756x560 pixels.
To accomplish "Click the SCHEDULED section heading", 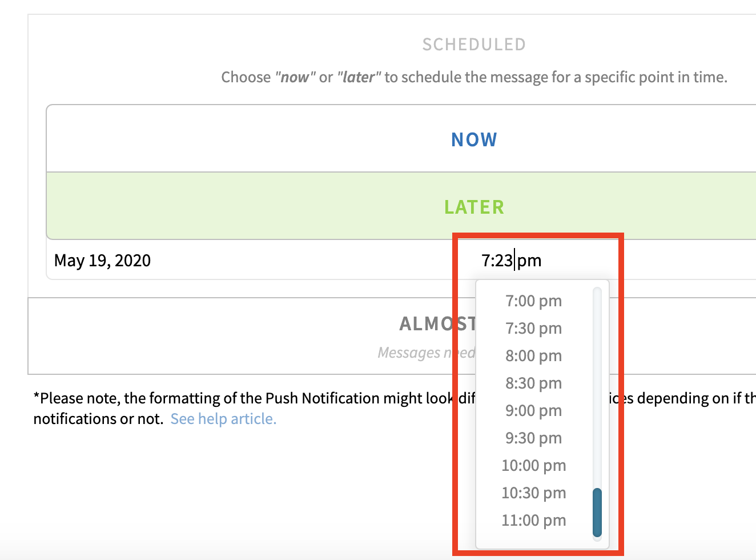I will (473, 44).
